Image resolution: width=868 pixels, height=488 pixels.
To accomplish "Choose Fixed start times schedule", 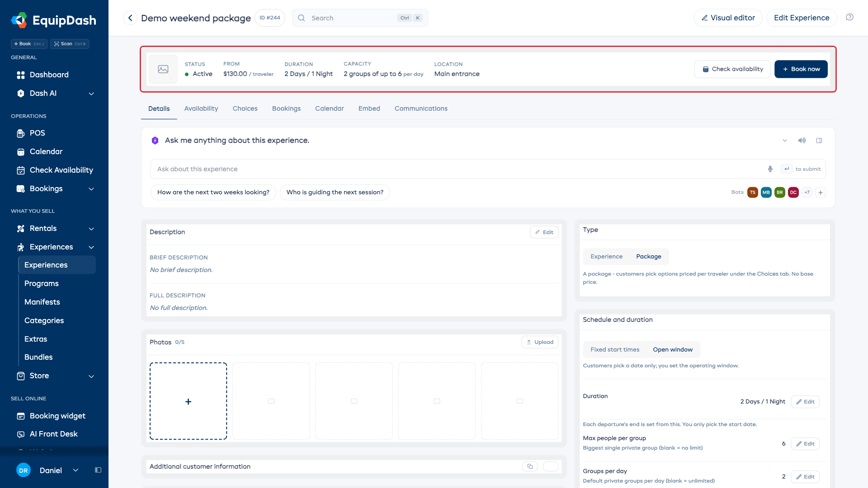I will pyautogui.click(x=615, y=350).
